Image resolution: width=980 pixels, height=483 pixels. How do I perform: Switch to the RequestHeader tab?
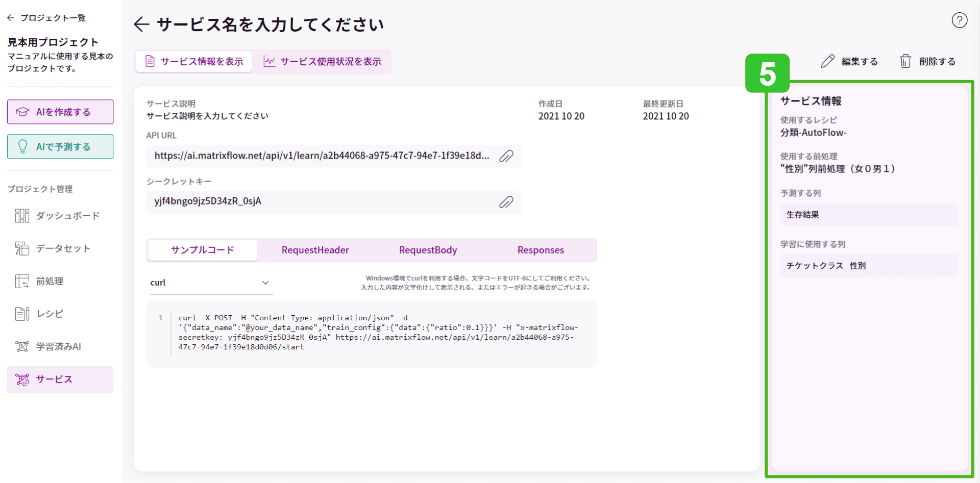click(315, 250)
